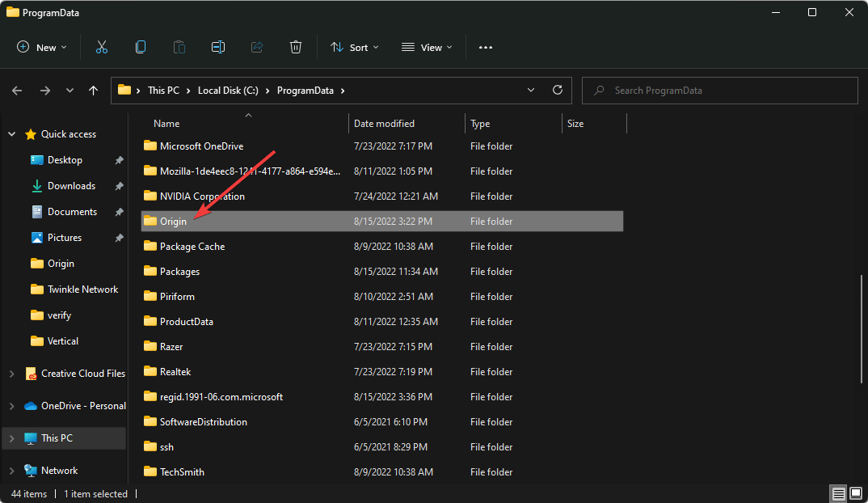Sort by the Date modified column header
This screenshot has width=868, height=503.
[385, 124]
